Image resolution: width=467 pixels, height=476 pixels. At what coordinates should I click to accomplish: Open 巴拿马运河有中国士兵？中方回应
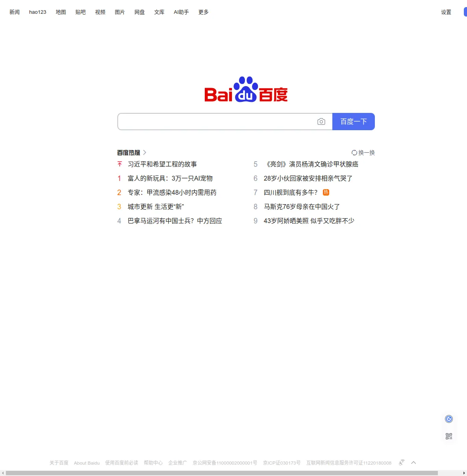[175, 221]
